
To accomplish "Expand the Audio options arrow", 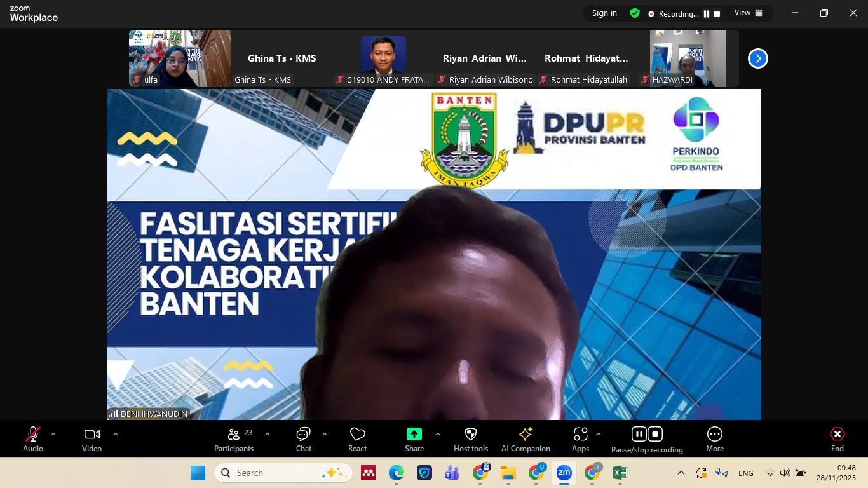I will click(53, 434).
